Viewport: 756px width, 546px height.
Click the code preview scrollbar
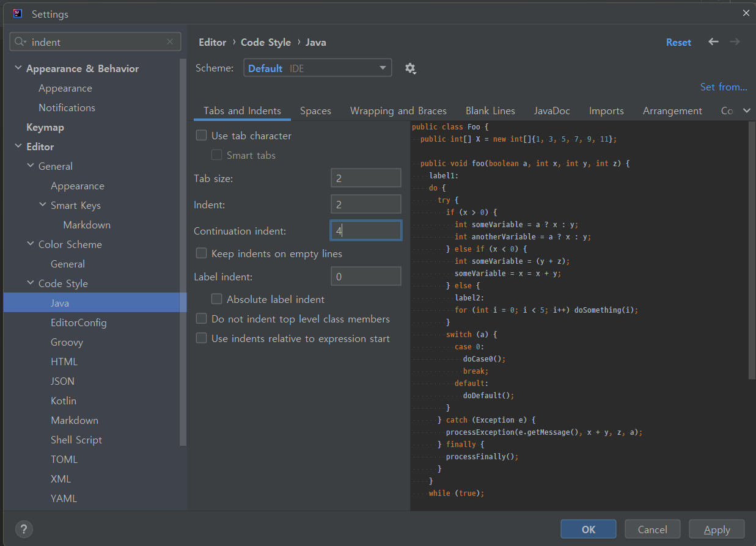point(752,250)
